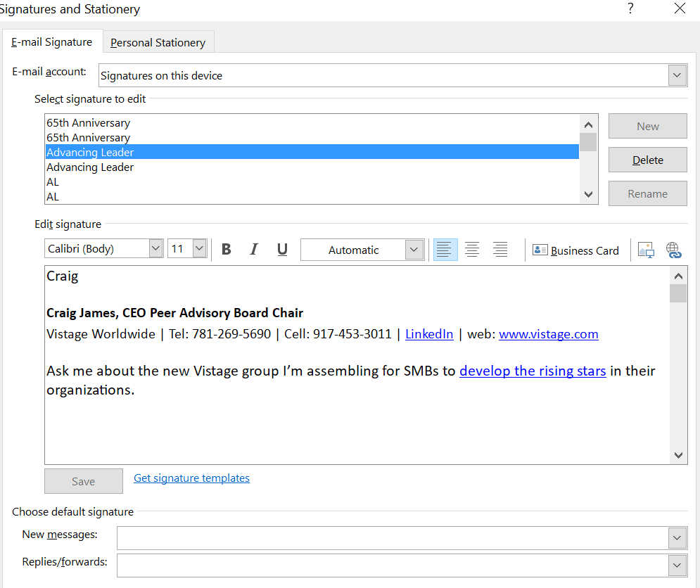700x588 pixels.
Task: Click the Rename button
Action: pos(647,193)
